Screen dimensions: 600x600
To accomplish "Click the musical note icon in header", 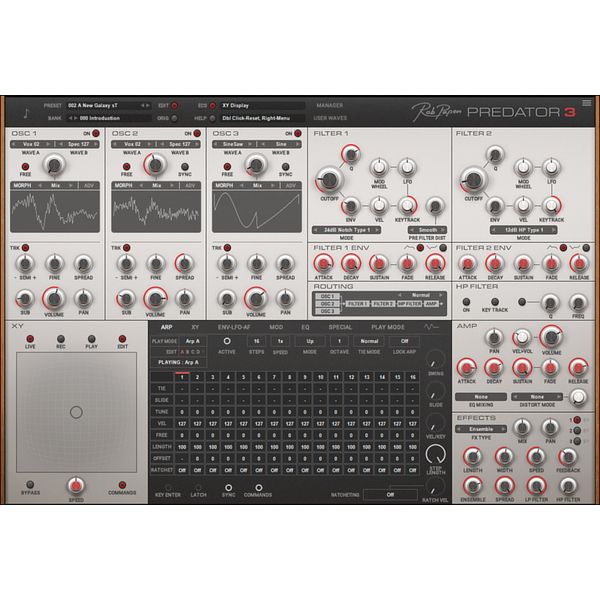I will pos(26,113).
